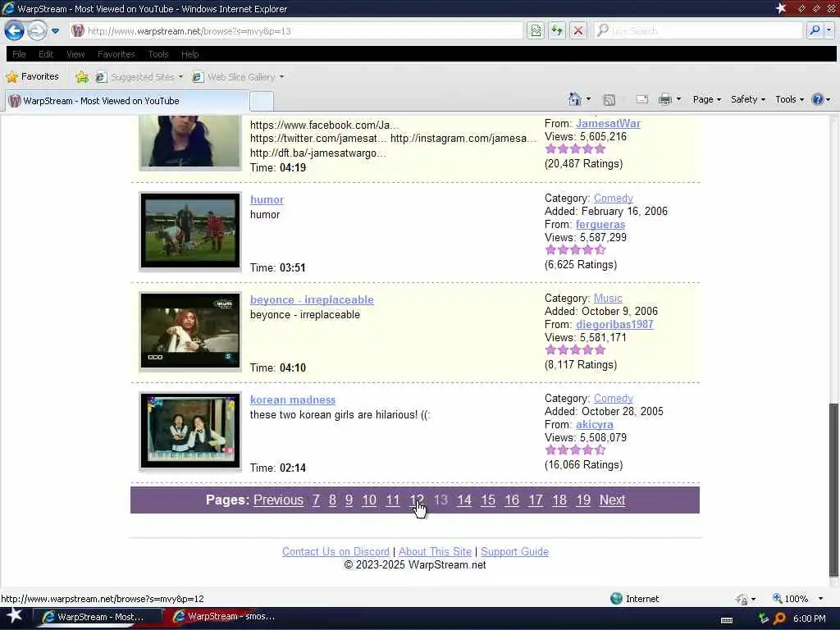Screen dimensions: 840x630
Task: Open uploader diegoribas1987 profile link
Action: (x=614, y=325)
